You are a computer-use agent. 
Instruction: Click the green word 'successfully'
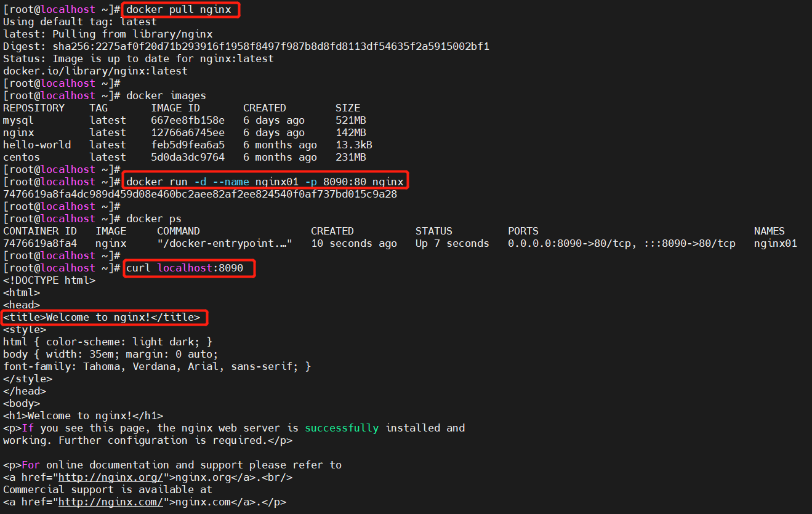pyautogui.click(x=342, y=428)
